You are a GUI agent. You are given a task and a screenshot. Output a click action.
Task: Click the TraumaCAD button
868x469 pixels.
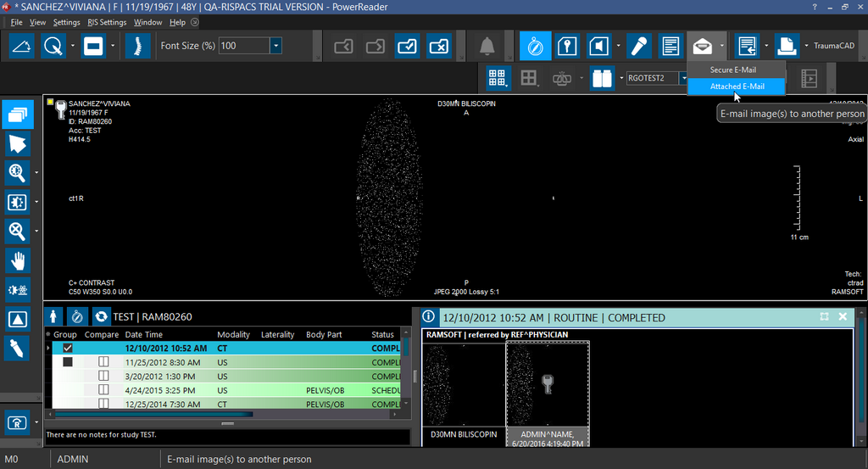834,46
